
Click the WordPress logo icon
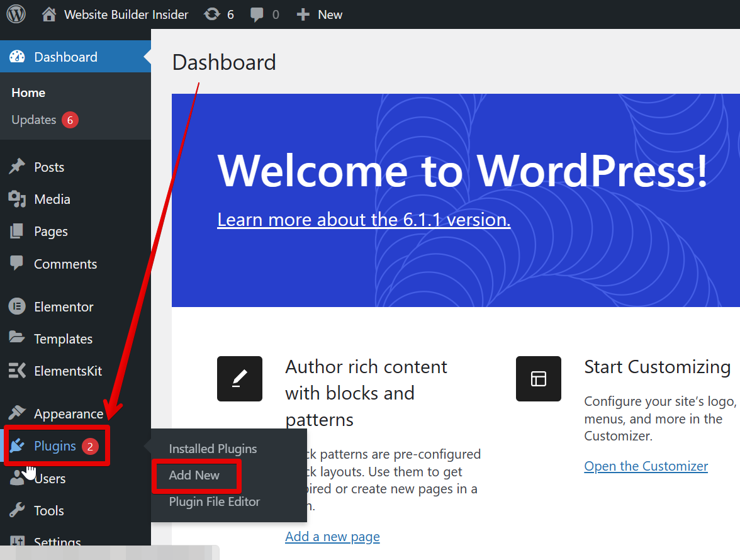(x=16, y=14)
